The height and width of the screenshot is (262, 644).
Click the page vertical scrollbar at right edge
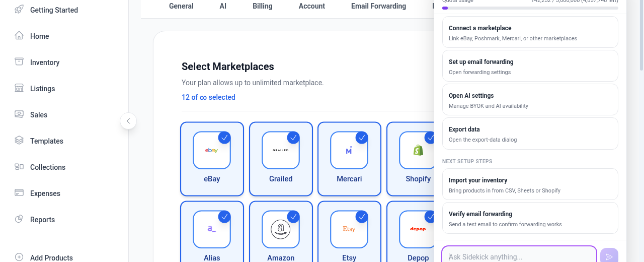(641, 35)
